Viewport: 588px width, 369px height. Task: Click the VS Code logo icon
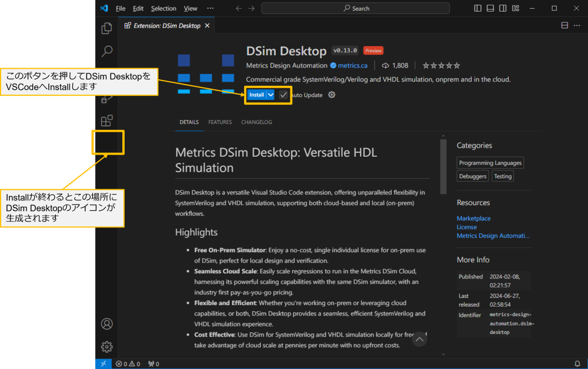[x=104, y=8]
